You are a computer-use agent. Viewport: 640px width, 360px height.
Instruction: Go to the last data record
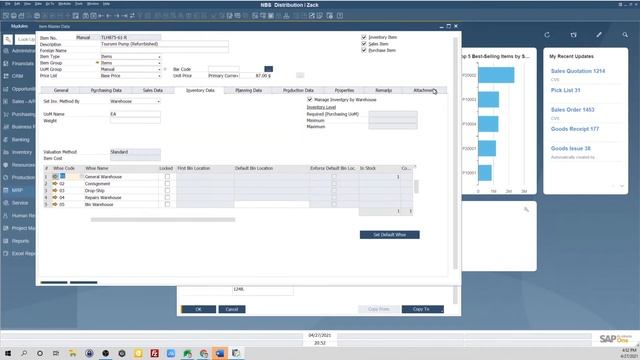point(124,16)
